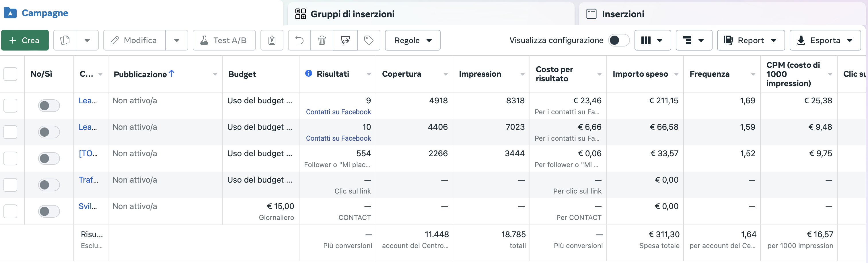Delete selection using the trash icon
This screenshot has height=263, width=868.
click(322, 40)
